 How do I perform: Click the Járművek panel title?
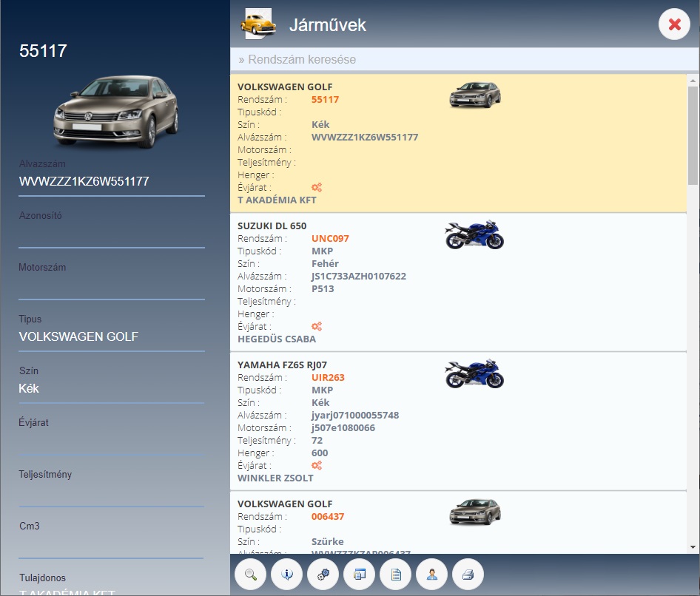pos(328,25)
